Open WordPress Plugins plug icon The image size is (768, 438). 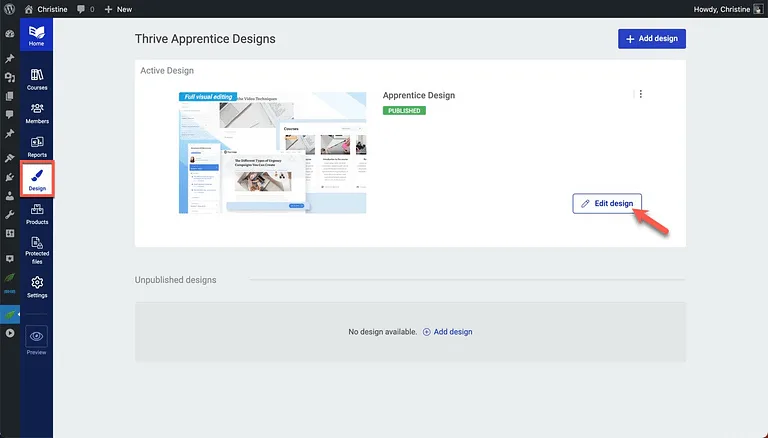pos(10,177)
